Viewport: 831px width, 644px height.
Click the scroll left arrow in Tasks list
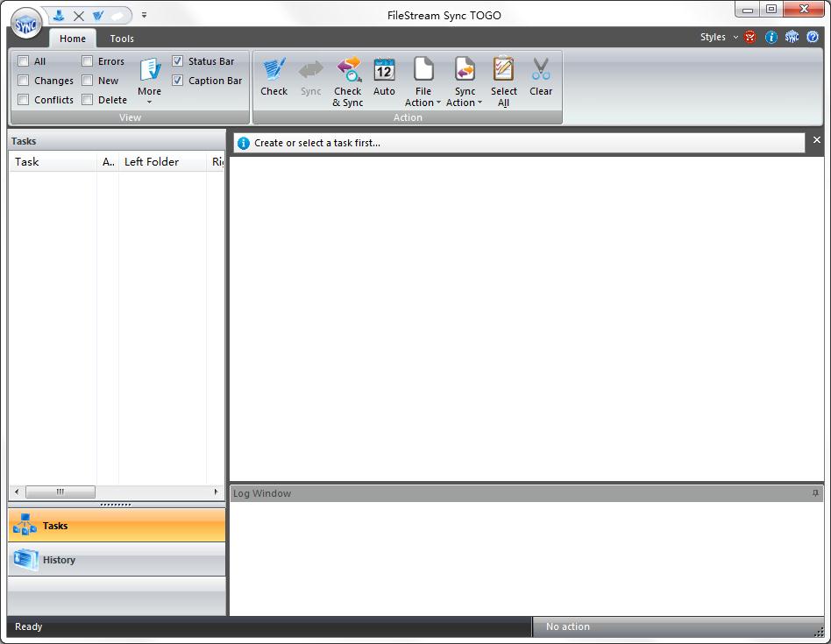17,492
